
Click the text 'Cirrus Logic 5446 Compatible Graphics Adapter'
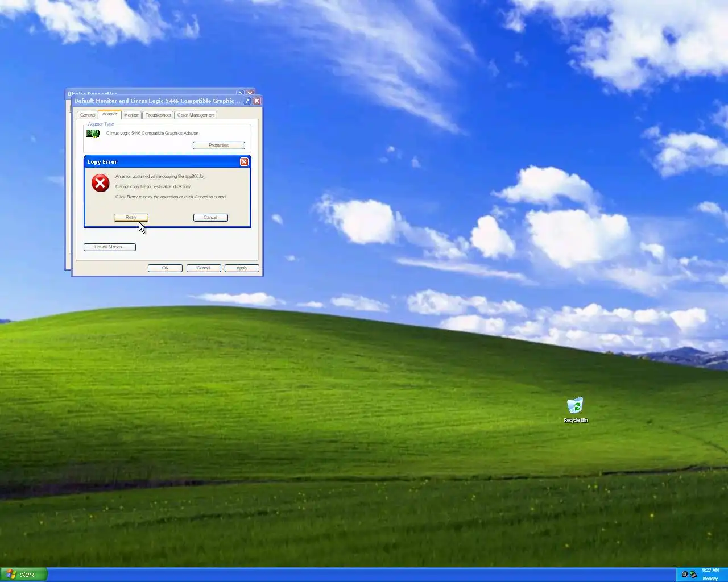tap(152, 134)
